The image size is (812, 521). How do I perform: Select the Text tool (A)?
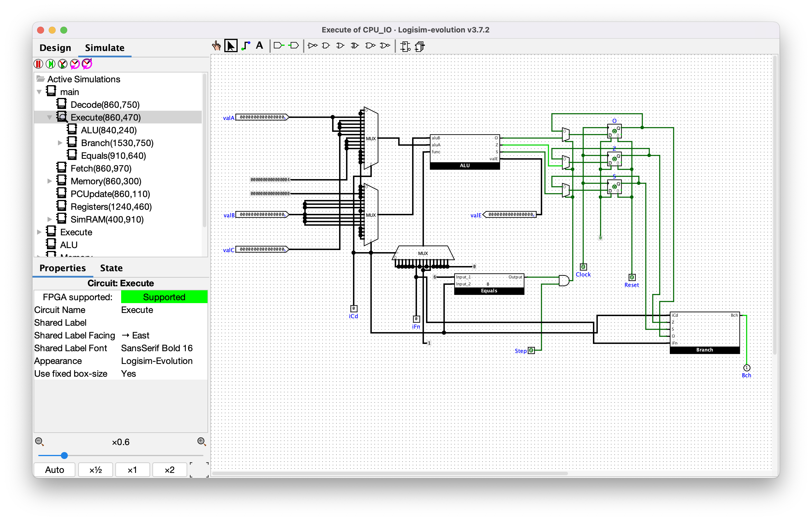click(x=259, y=45)
